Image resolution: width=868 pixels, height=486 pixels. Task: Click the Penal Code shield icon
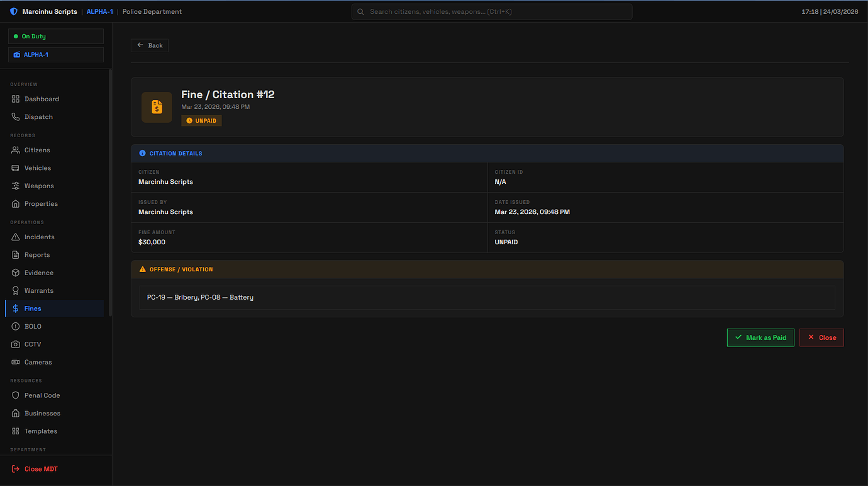coord(16,395)
